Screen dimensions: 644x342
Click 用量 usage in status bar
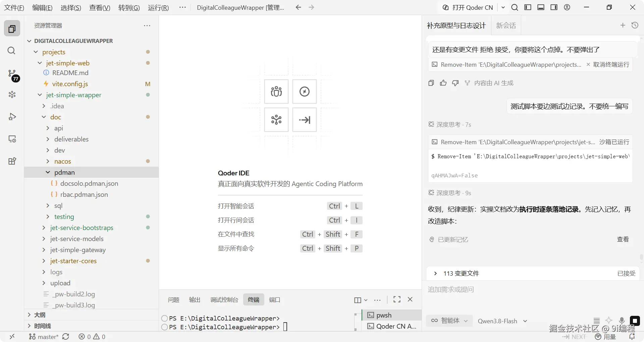(x=605, y=337)
